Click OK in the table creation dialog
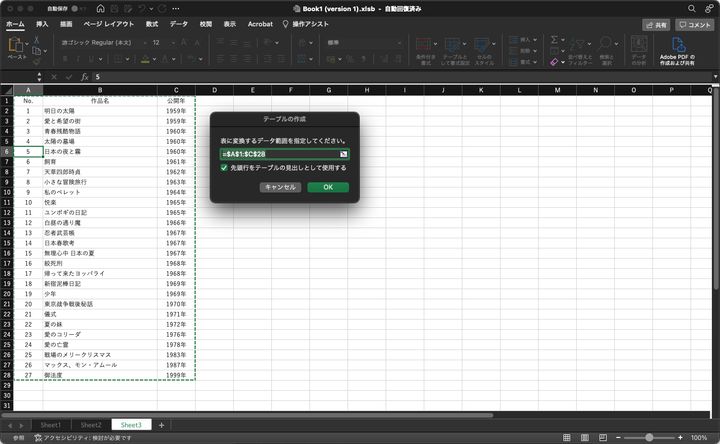Image resolution: width=720 pixels, height=444 pixels. click(x=328, y=187)
